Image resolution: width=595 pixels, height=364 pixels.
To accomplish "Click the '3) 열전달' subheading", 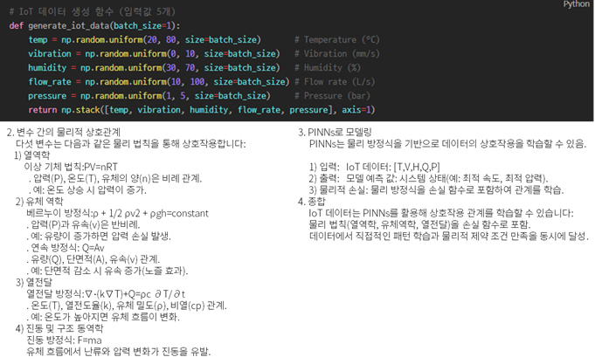I will pyautogui.click(x=34, y=282).
